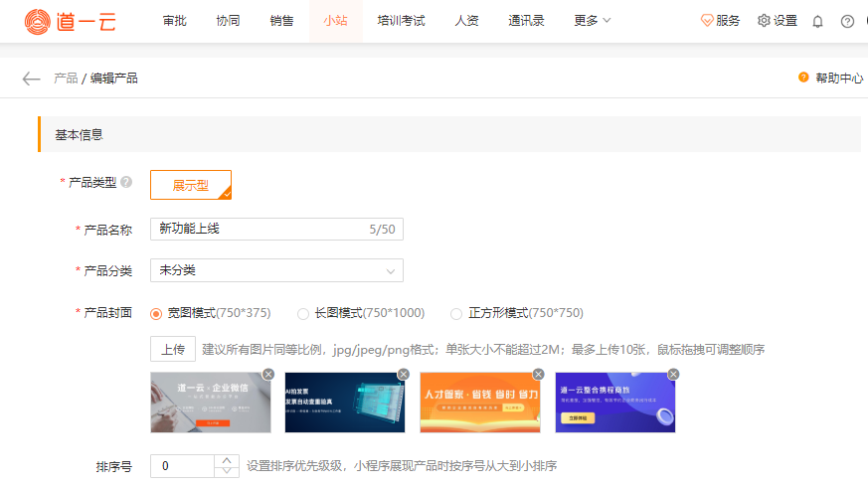Remove the fourth purple cover image
Viewport: 868px width, 487px height.
pyautogui.click(x=673, y=374)
